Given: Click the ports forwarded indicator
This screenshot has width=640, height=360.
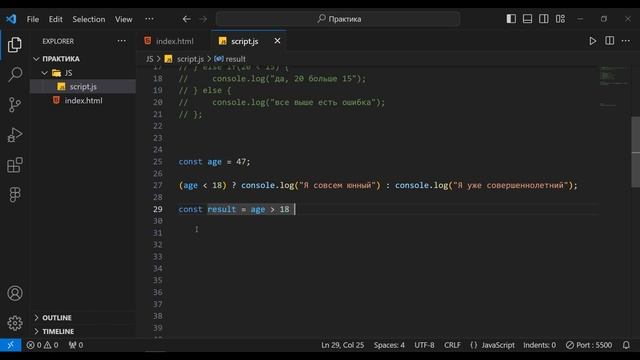Looking at the screenshot, I should pos(76,345).
